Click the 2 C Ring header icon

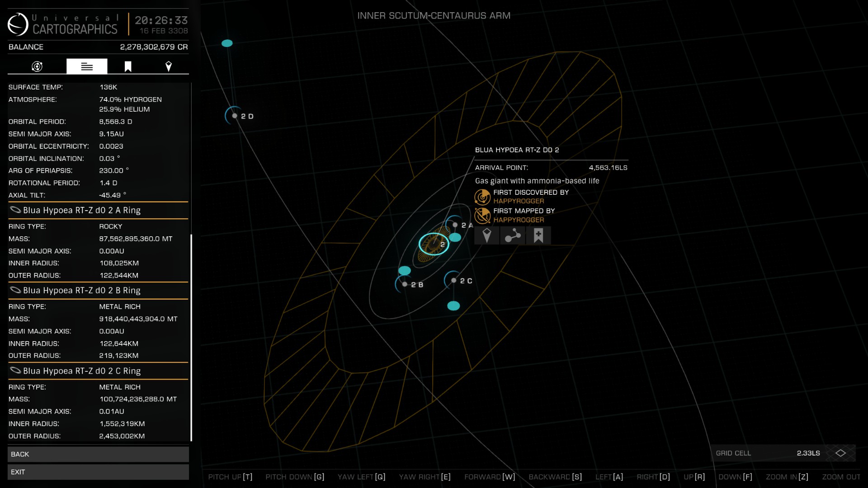(15, 371)
